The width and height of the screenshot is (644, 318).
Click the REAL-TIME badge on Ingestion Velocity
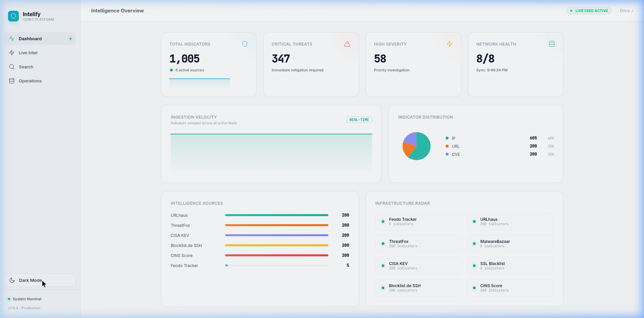click(x=359, y=120)
